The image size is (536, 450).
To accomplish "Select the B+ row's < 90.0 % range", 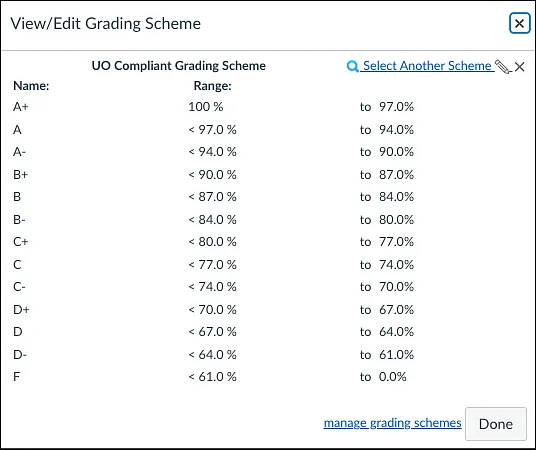I will 212,175.
